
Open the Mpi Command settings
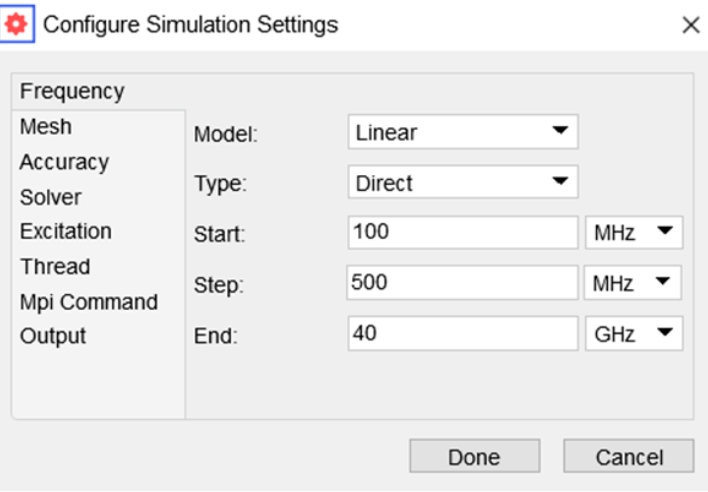tap(88, 302)
